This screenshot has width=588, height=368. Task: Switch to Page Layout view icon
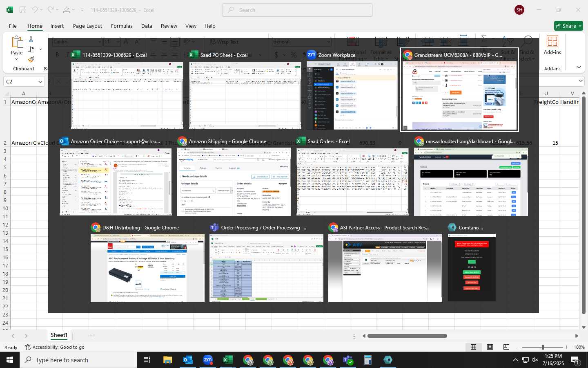tap(490, 347)
